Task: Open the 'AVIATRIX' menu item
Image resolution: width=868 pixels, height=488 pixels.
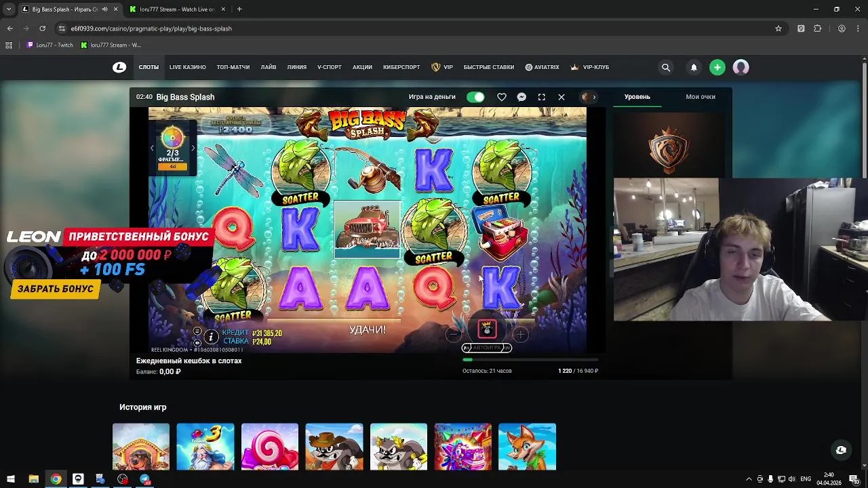Action: click(542, 67)
